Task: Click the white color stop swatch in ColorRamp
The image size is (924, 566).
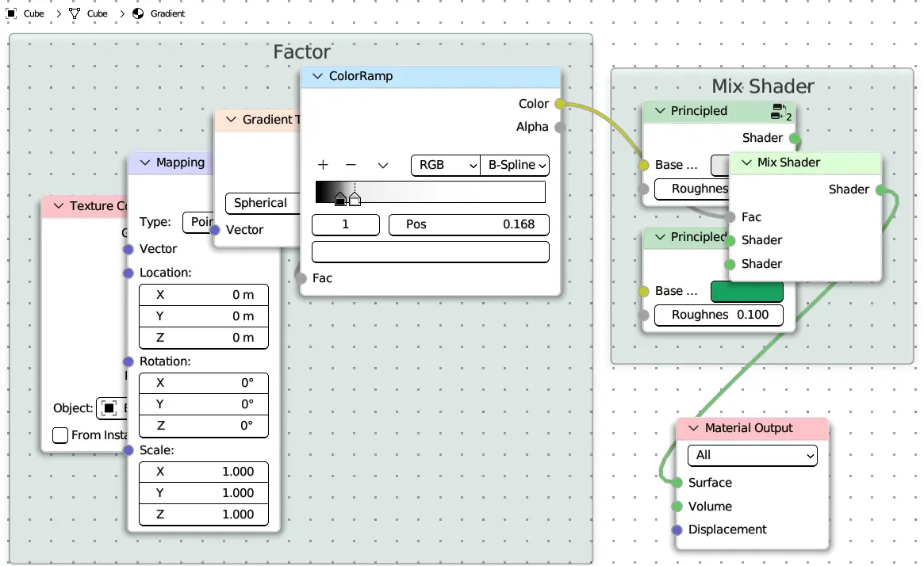Action: [x=430, y=252]
